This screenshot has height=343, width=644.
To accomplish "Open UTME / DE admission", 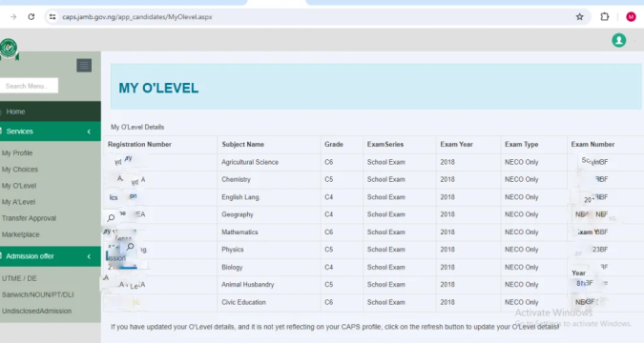I will pos(19,278).
